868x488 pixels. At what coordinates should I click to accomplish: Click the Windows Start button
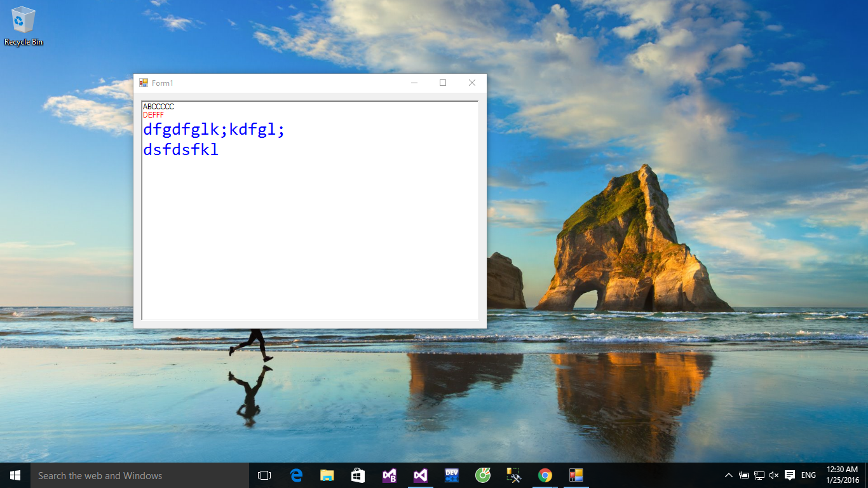tap(15, 475)
